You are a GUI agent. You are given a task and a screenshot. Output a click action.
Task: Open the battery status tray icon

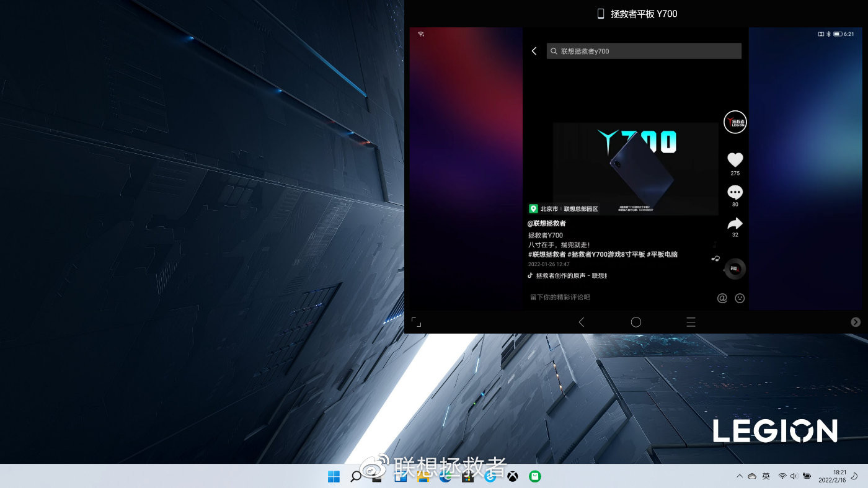tap(807, 476)
